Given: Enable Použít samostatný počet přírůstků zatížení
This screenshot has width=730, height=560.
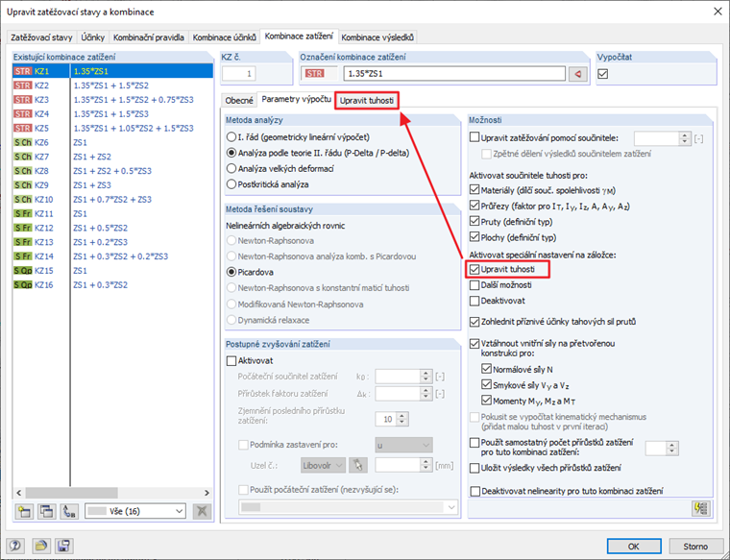Looking at the screenshot, I should 474,442.
